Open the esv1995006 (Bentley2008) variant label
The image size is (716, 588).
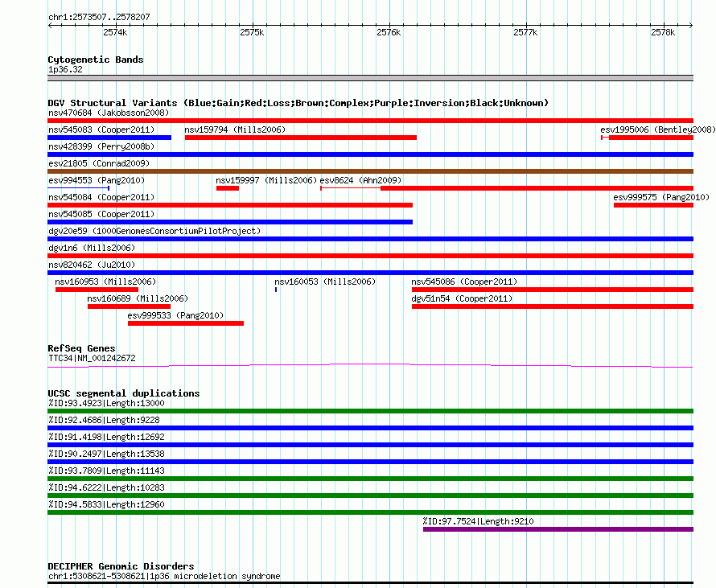tap(658, 130)
